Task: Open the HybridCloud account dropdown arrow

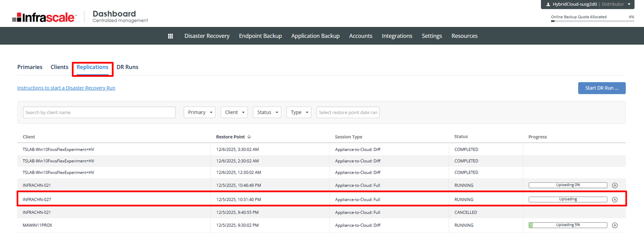Action: (629, 4)
